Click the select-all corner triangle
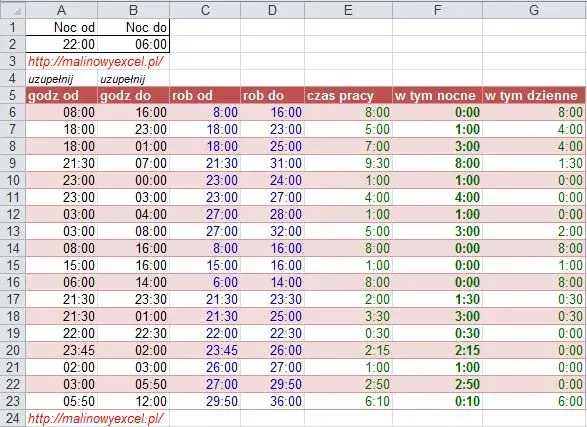This screenshot has height=427, width=587. click(x=13, y=10)
